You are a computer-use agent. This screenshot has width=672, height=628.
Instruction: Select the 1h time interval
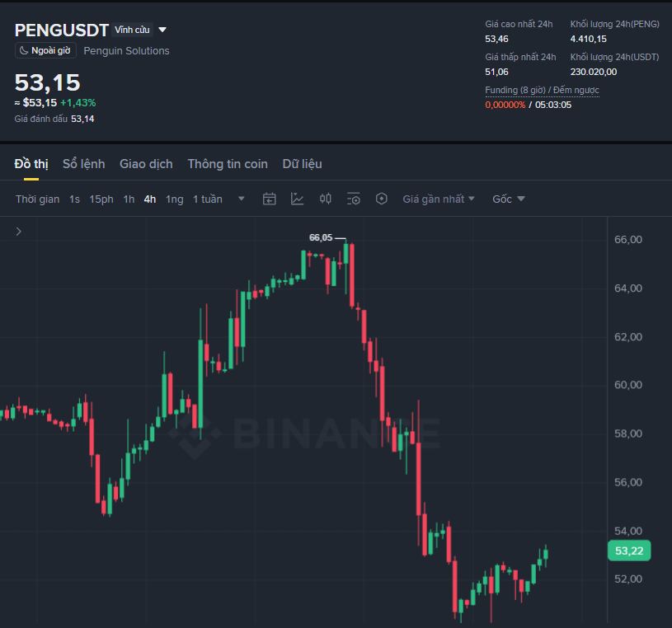[x=129, y=199]
